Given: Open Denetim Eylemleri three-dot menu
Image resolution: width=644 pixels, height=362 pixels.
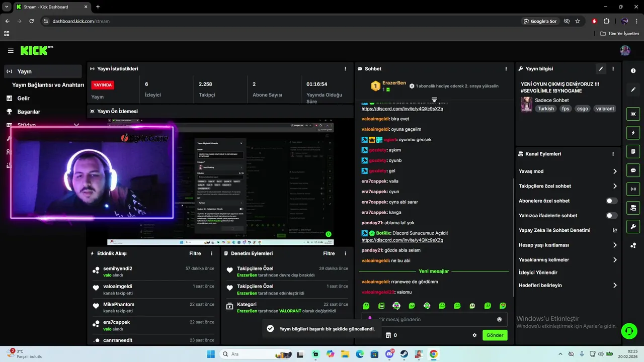Looking at the screenshot, I should (x=345, y=254).
